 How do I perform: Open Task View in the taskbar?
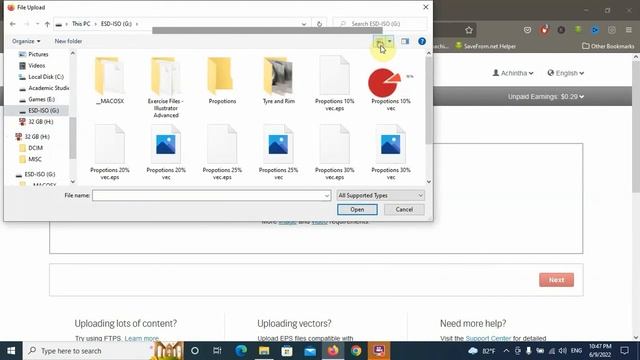coord(217,351)
